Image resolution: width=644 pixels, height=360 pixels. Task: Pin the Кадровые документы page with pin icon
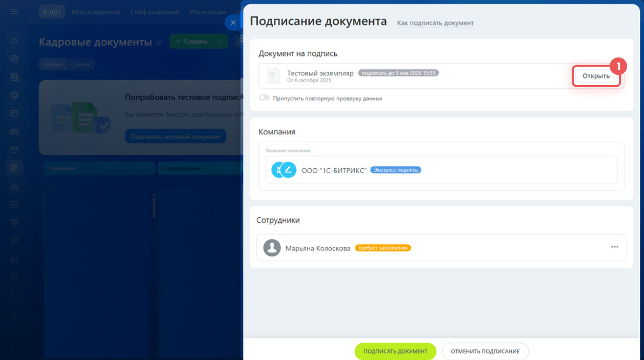159,43
